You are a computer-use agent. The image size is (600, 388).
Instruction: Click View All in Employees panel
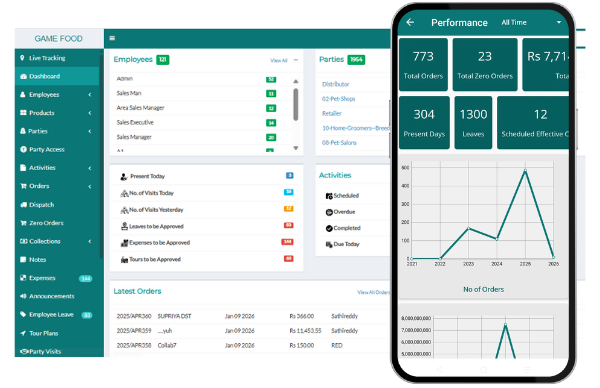pyautogui.click(x=279, y=60)
